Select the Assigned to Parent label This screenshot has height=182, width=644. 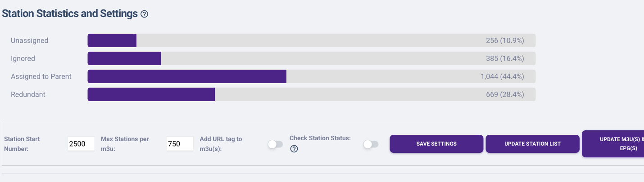pos(41,76)
